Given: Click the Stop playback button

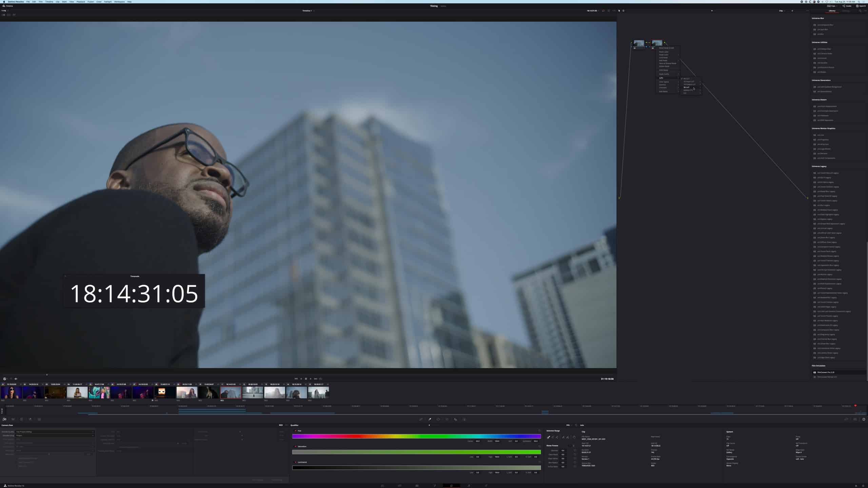Looking at the screenshot, I should pyautogui.click(x=306, y=379).
